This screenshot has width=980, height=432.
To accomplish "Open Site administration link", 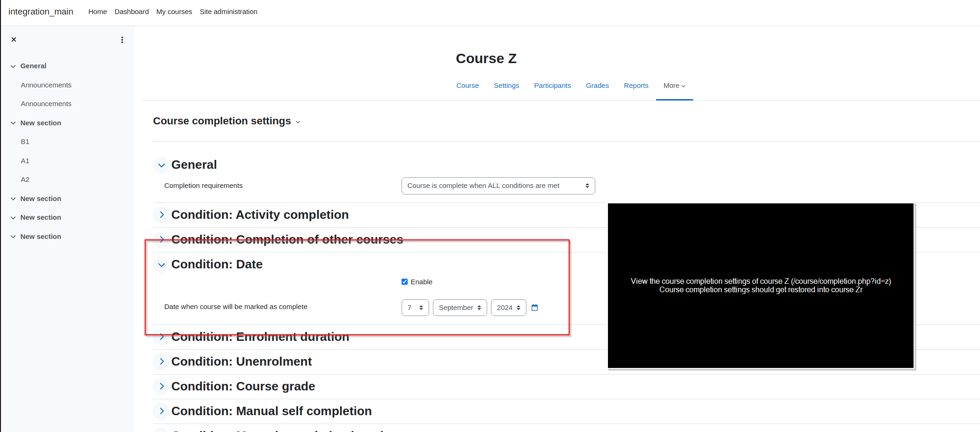I will (228, 12).
